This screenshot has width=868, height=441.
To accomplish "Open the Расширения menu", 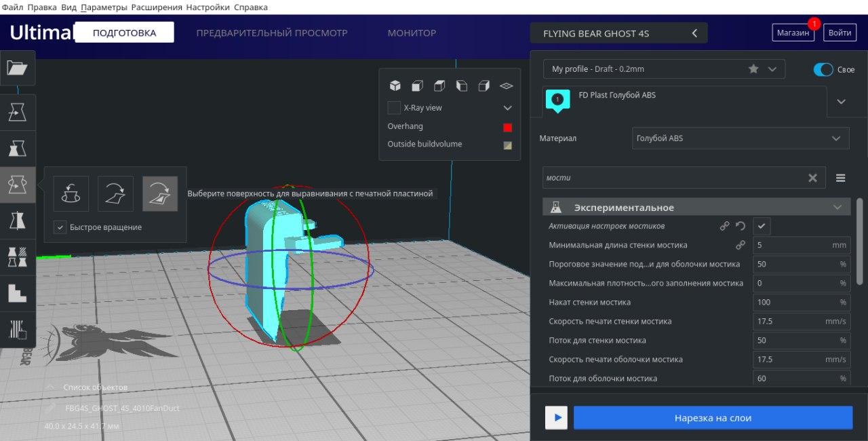I will pyautogui.click(x=157, y=7).
